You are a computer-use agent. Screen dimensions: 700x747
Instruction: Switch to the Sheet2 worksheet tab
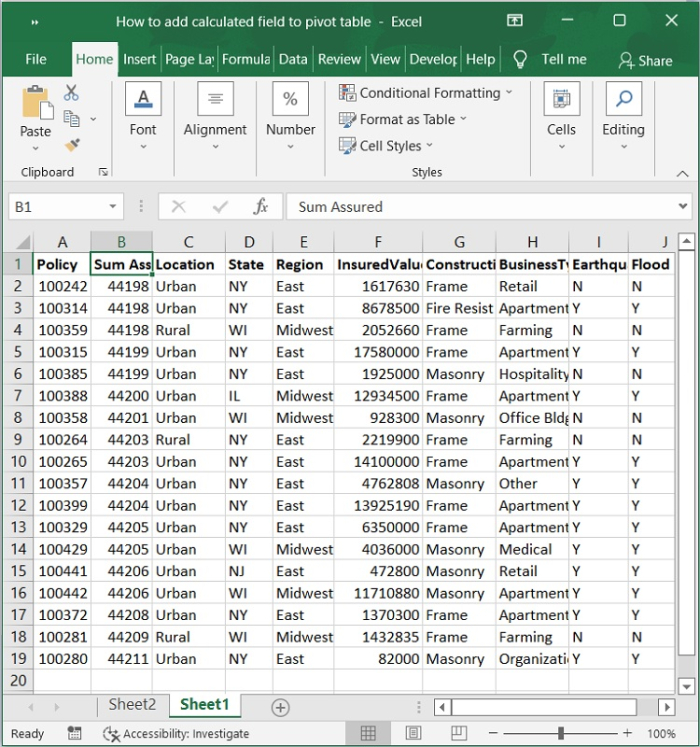pos(132,705)
